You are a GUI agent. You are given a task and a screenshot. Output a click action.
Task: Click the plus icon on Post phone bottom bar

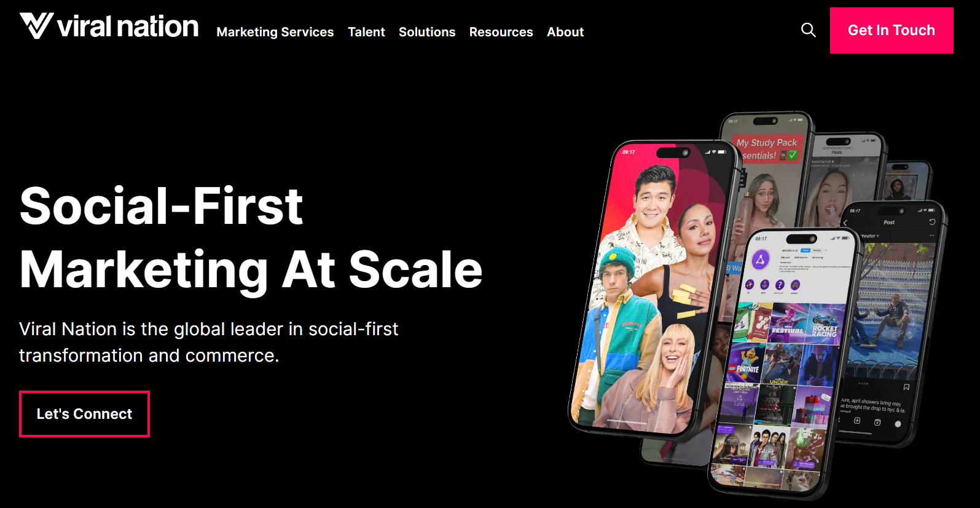pyautogui.click(x=857, y=421)
